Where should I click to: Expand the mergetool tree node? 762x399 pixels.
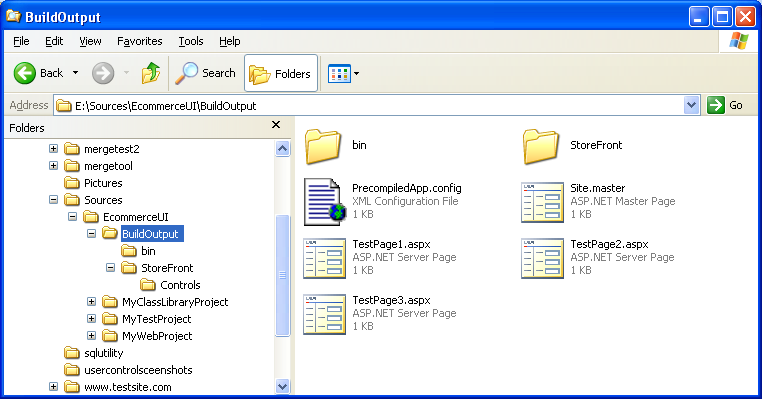coord(53,166)
